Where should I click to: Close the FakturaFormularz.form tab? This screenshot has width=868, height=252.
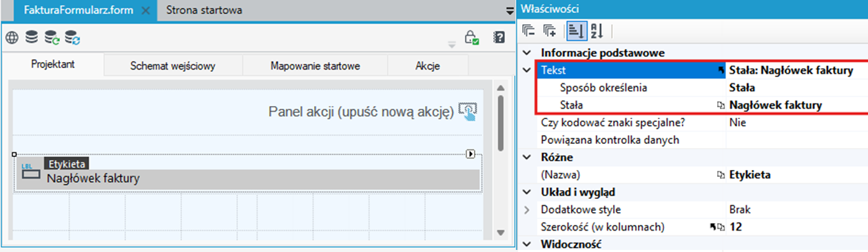(x=145, y=10)
